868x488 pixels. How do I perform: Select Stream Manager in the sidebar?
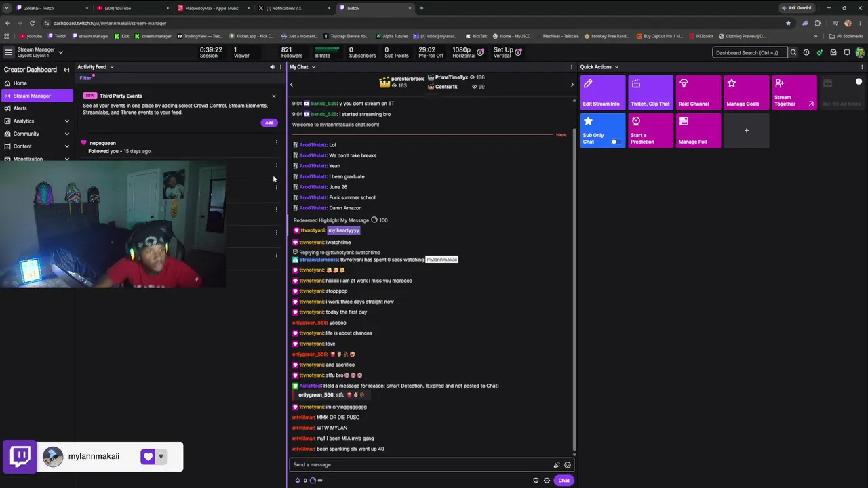(37, 96)
